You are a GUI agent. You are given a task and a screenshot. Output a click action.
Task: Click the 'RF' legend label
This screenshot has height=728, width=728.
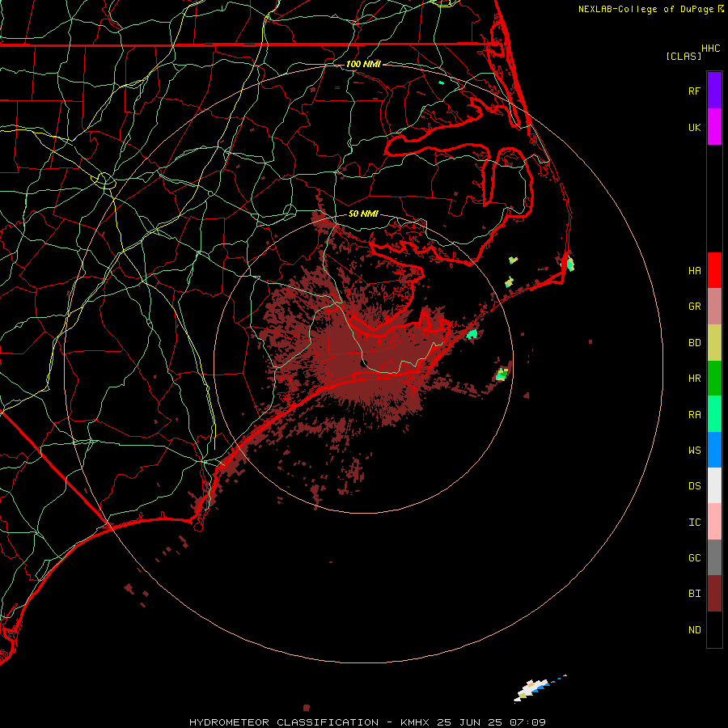point(694,91)
